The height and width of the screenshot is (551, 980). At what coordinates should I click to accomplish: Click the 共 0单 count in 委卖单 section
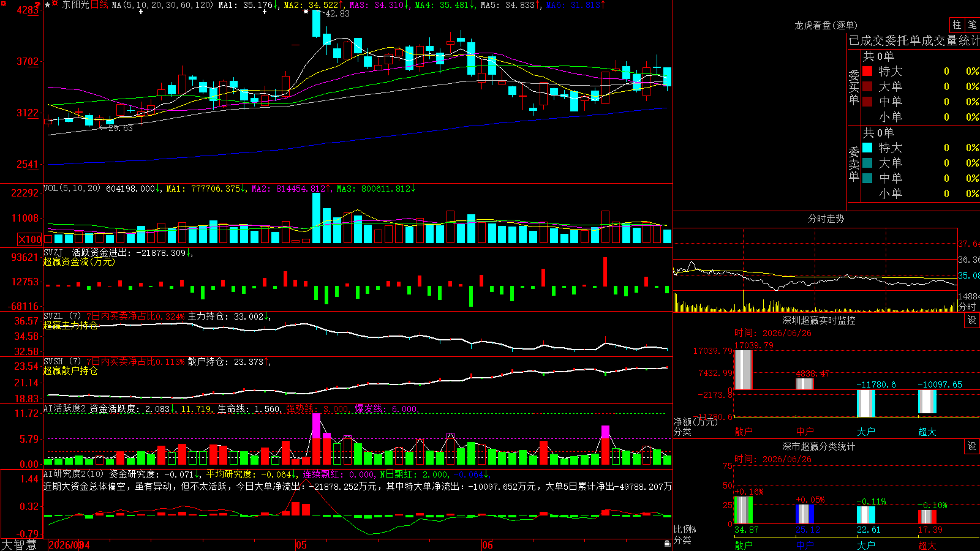878,132
